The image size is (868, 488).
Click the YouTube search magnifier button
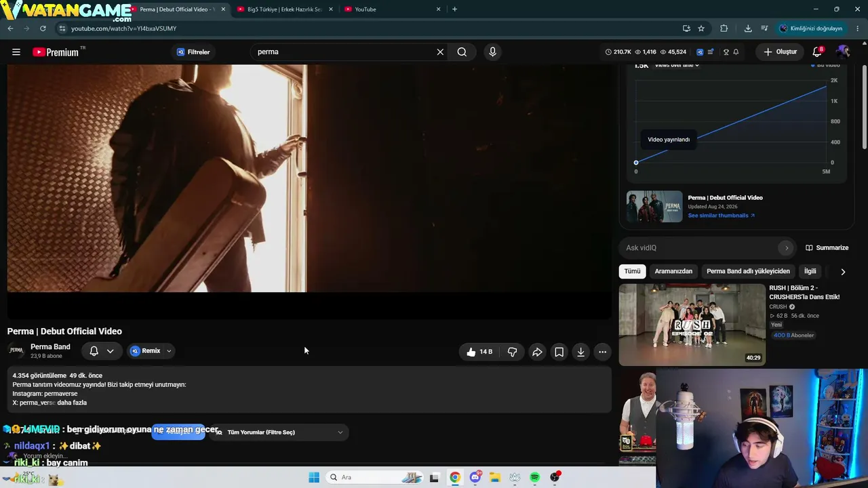pos(462,52)
